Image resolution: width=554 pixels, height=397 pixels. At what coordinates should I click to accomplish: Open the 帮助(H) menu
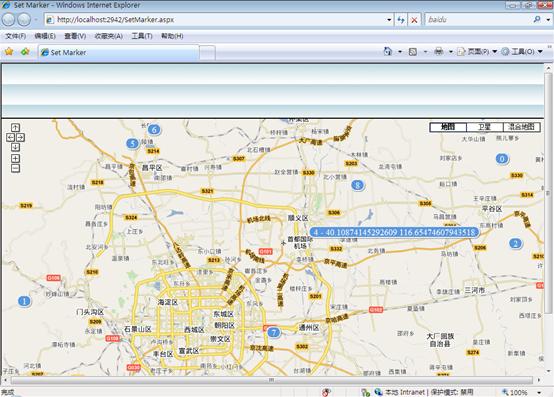click(x=172, y=36)
